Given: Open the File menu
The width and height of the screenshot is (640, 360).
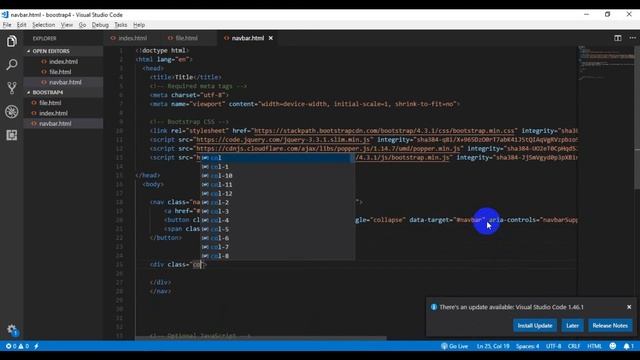Looking at the screenshot, I should [x=7, y=25].
